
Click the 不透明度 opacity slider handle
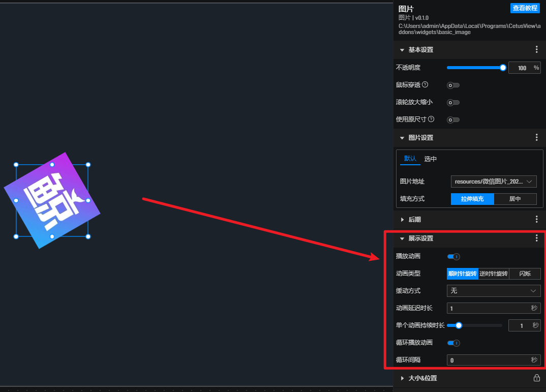click(x=503, y=68)
